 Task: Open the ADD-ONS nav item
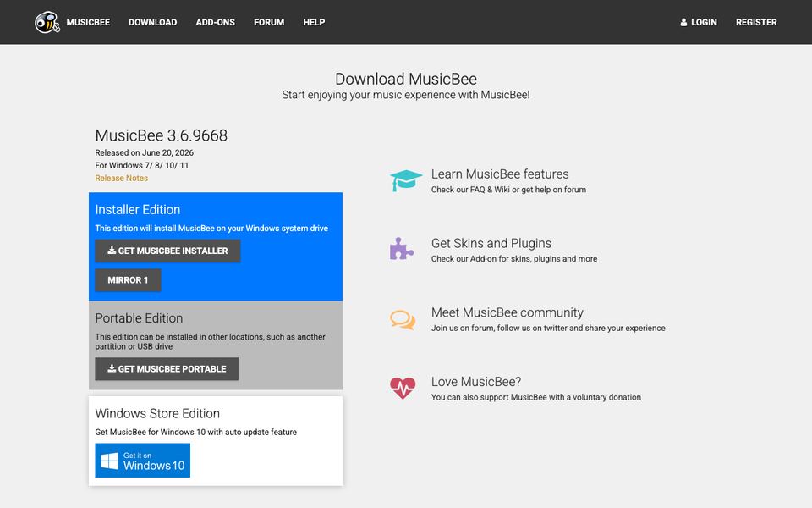(x=216, y=22)
